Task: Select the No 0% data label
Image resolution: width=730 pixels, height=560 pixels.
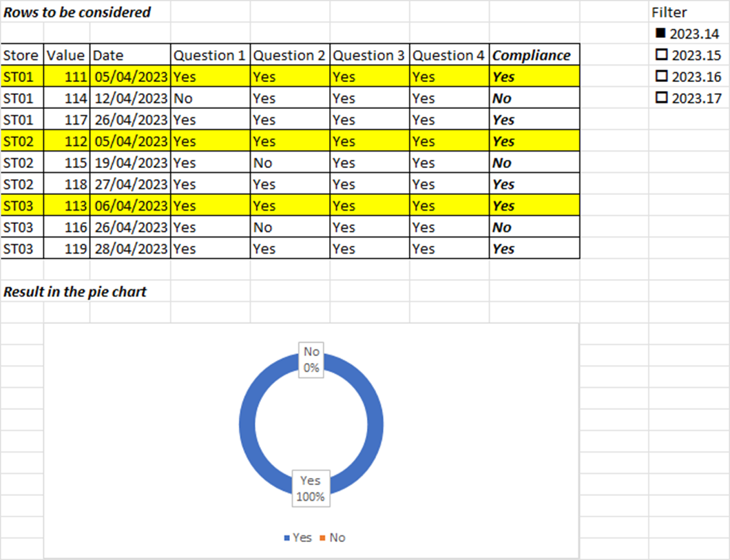Action: pyautogui.click(x=311, y=360)
